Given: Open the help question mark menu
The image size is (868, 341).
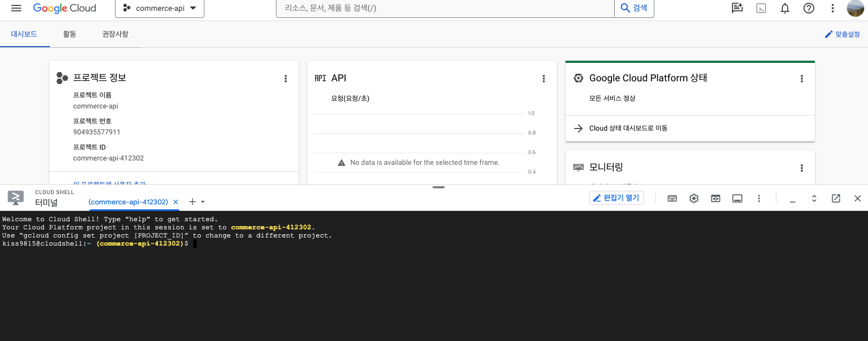Looking at the screenshot, I should pos(809,8).
